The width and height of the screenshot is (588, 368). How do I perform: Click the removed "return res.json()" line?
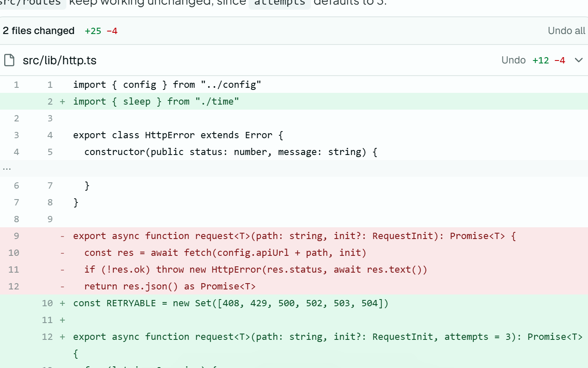294,286
